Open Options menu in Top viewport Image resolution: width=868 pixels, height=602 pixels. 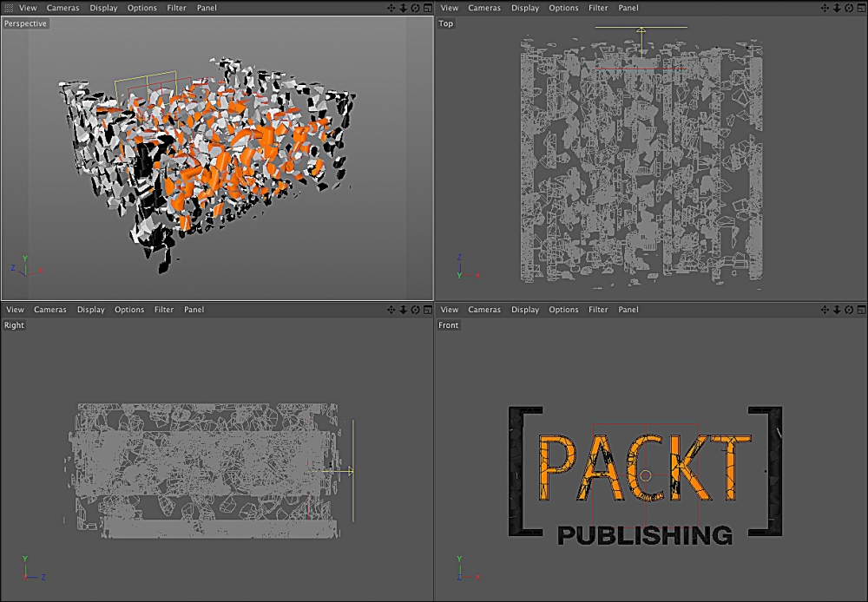[x=563, y=8]
